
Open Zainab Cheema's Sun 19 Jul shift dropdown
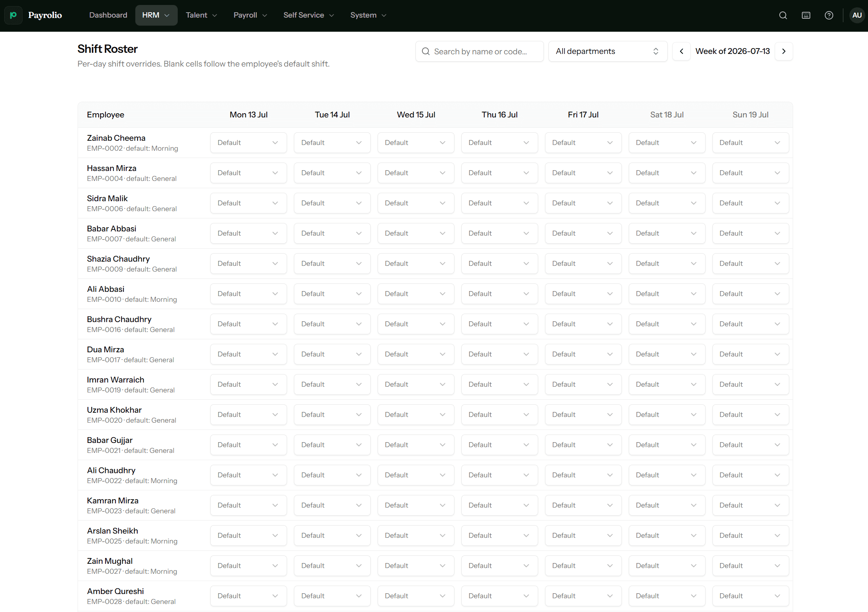[x=751, y=143]
